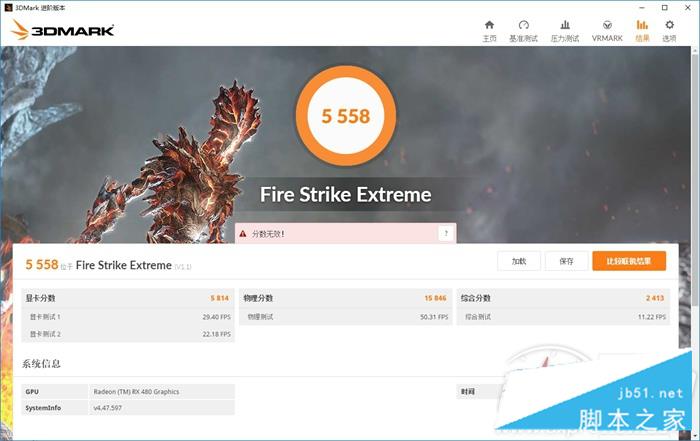Click the Fire Strike Extreme title banner

pyautogui.click(x=346, y=195)
